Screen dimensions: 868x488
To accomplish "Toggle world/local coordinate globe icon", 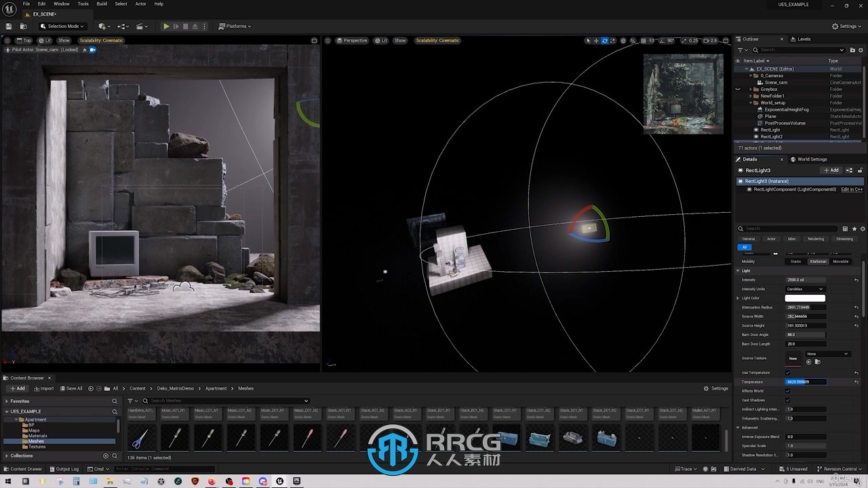I will (623, 41).
